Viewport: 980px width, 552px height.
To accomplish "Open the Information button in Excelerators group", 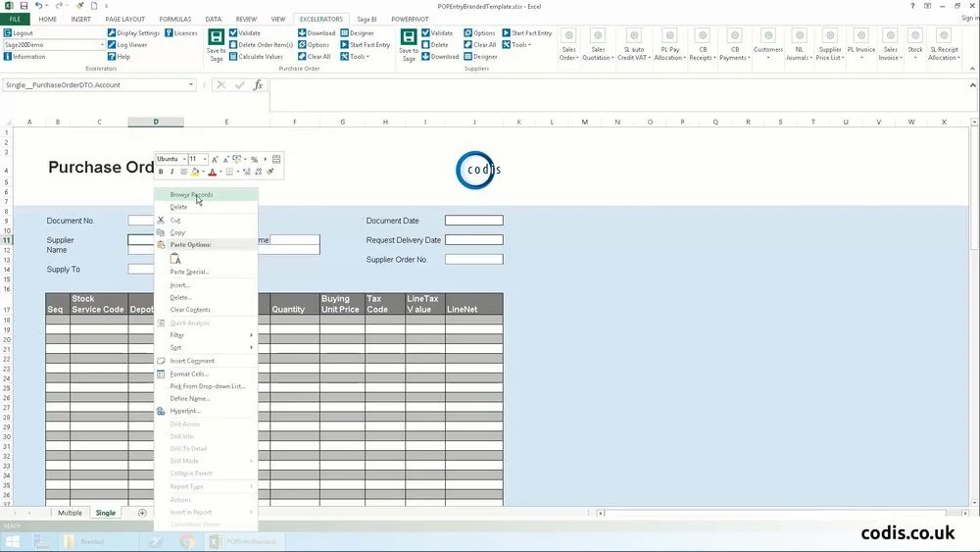I will coord(24,56).
